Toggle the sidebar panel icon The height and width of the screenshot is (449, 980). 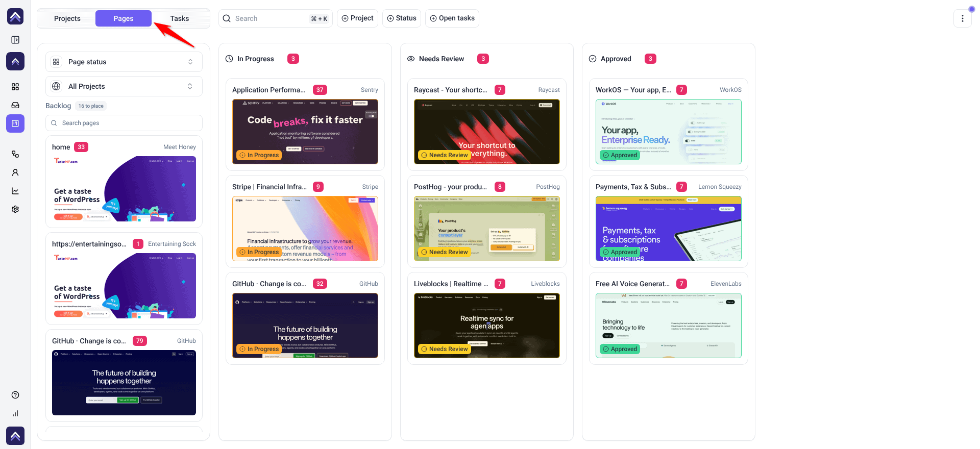(15, 40)
